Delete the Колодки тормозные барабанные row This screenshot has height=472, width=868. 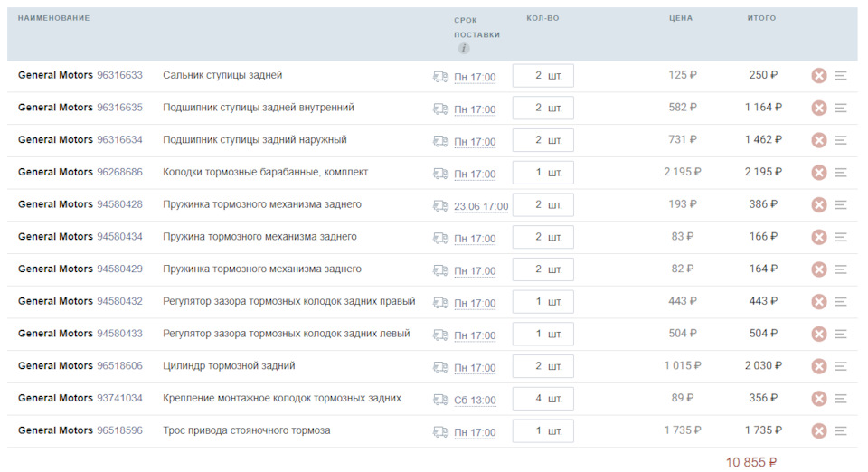(x=819, y=173)
